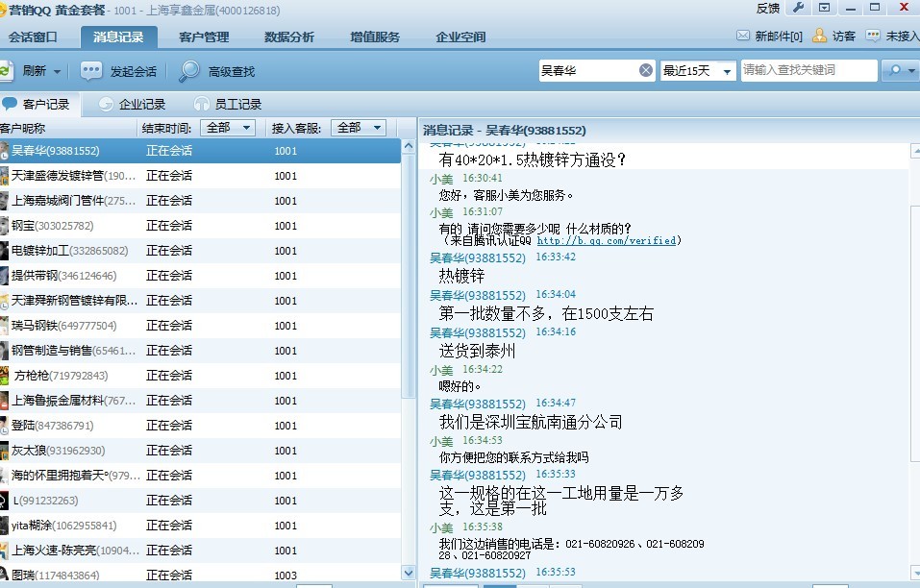
Task: Click the 高级查找 magnifier icon
Action: (x=189, y=71)
